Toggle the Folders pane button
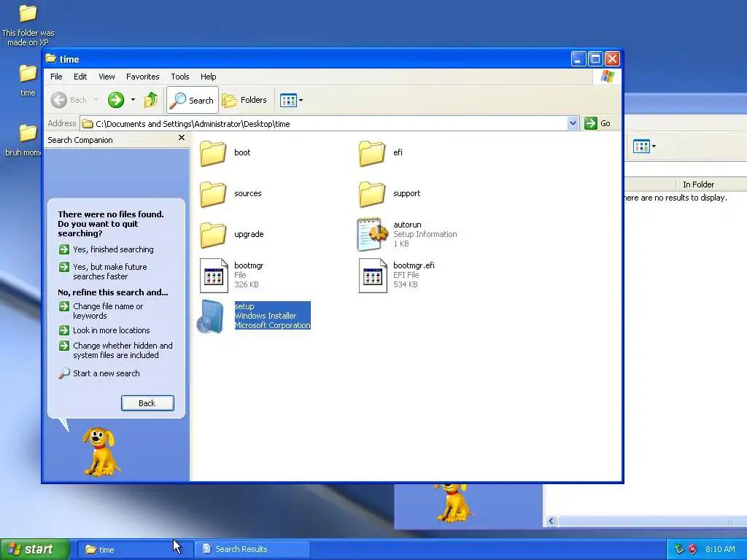The height and width of the screenshot is (560, 747). (x=244, y=100)
